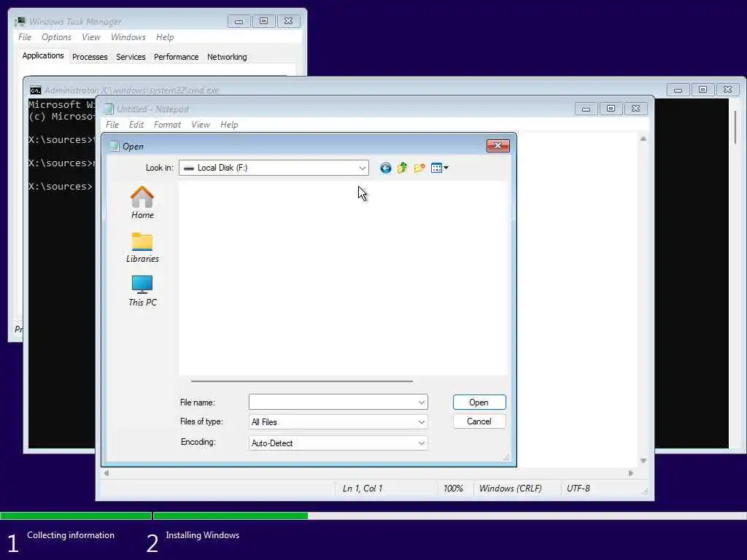Maximize the Task Manager window
747x560 pixels.
click(x=263, y=21)
